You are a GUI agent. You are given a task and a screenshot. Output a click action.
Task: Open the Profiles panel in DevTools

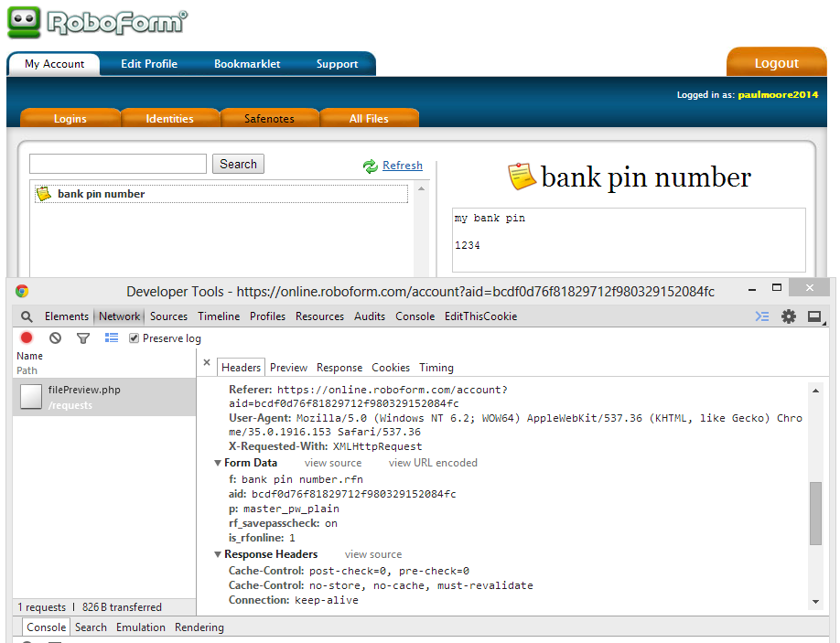(267, 316)
